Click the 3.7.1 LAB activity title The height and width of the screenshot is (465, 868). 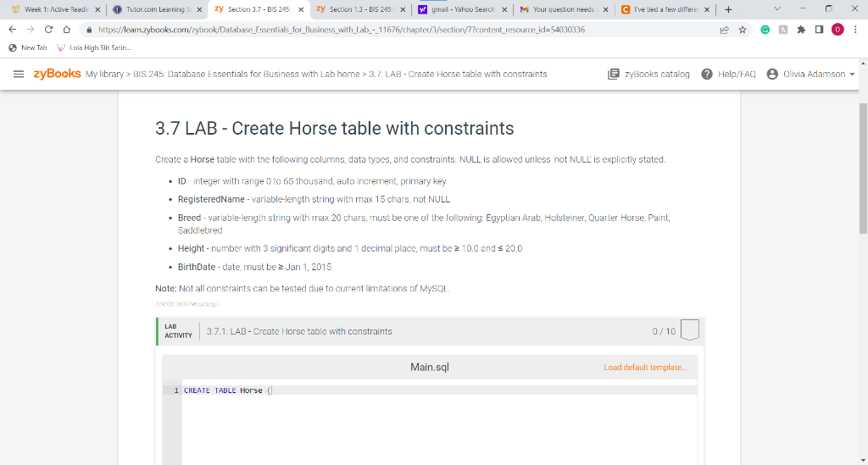(299, 331)
